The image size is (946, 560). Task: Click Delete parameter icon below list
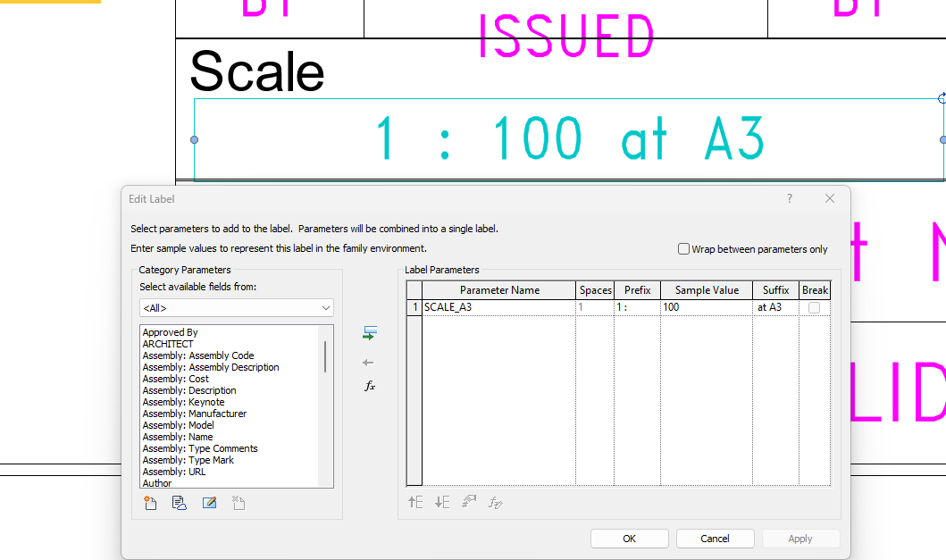239,503
